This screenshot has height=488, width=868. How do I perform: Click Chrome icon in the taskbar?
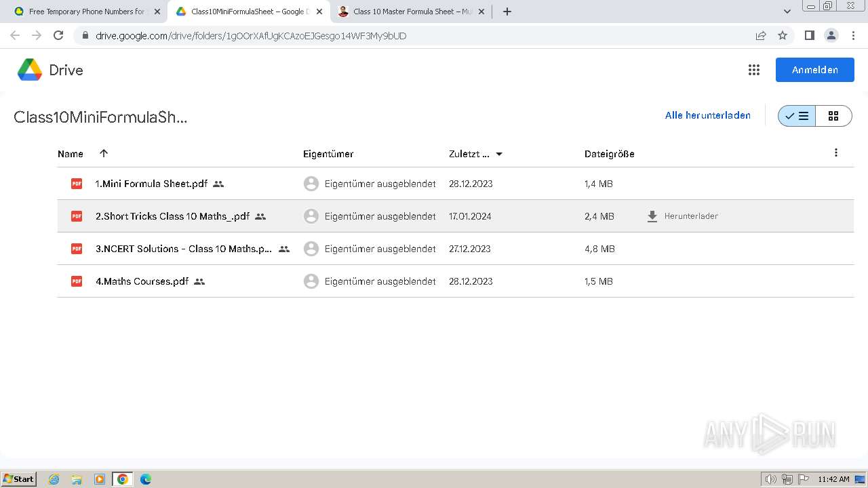point(123,479)
